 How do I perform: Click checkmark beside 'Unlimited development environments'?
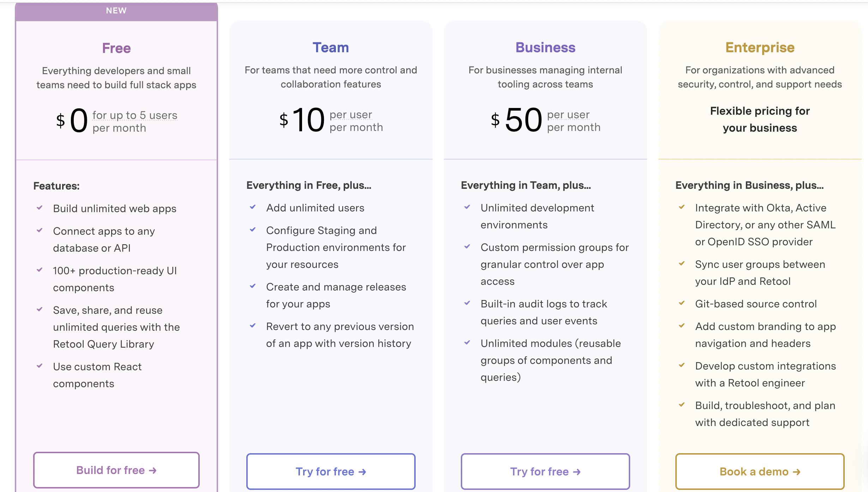[x=467, y=207]
